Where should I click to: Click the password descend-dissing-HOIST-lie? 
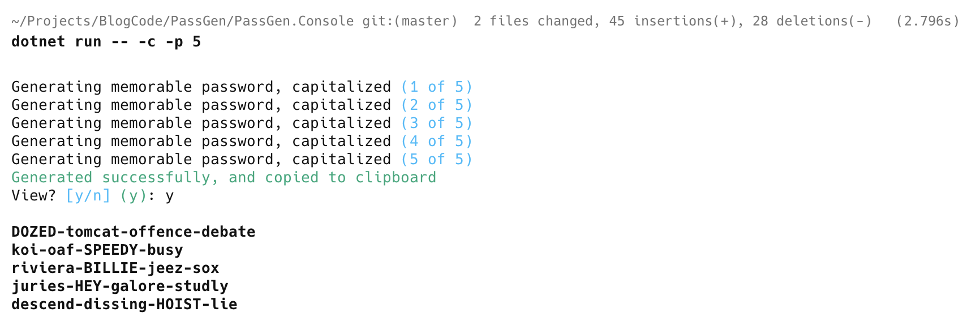click(124, 305)
